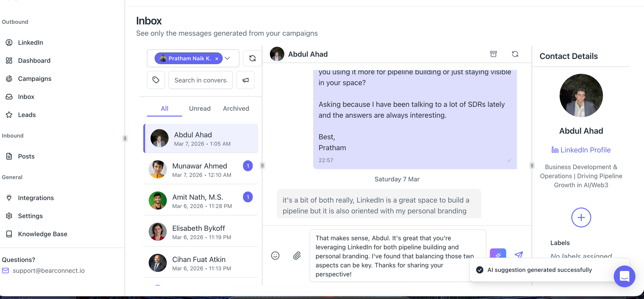Screen dimensions: 644x299
Task: Click the archive conversation icon
Action: (493, 54)
